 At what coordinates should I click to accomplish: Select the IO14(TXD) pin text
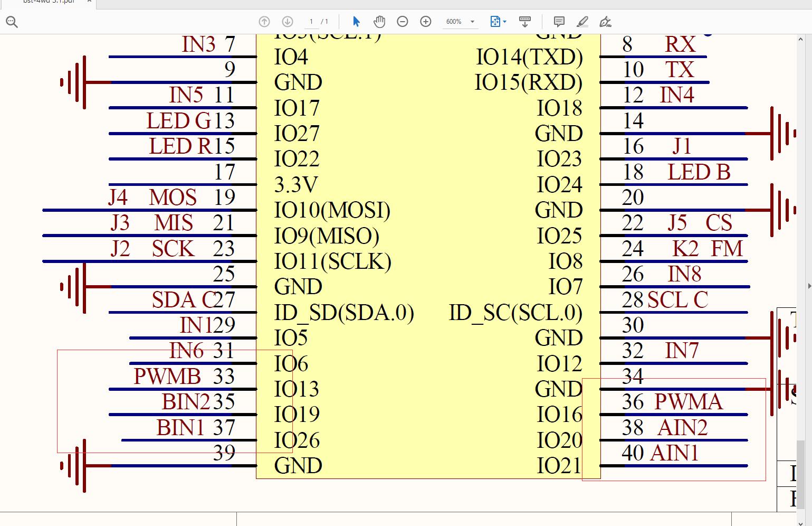[530, 57]
